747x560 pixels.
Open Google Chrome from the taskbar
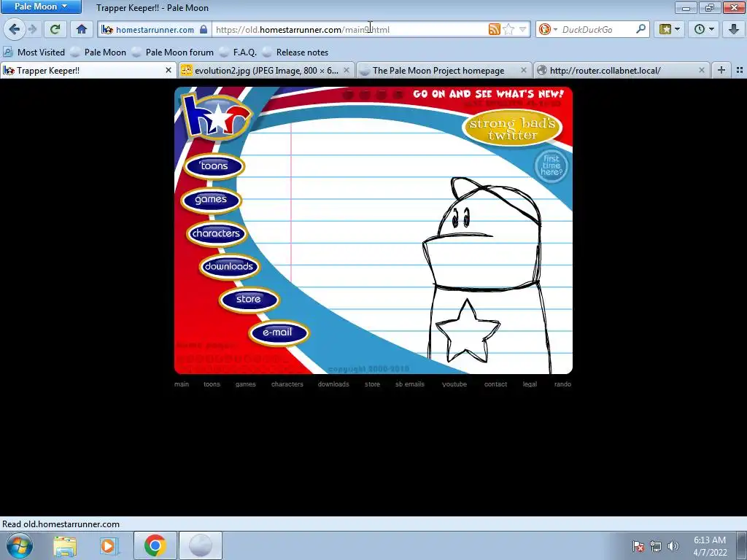(155, 545)
